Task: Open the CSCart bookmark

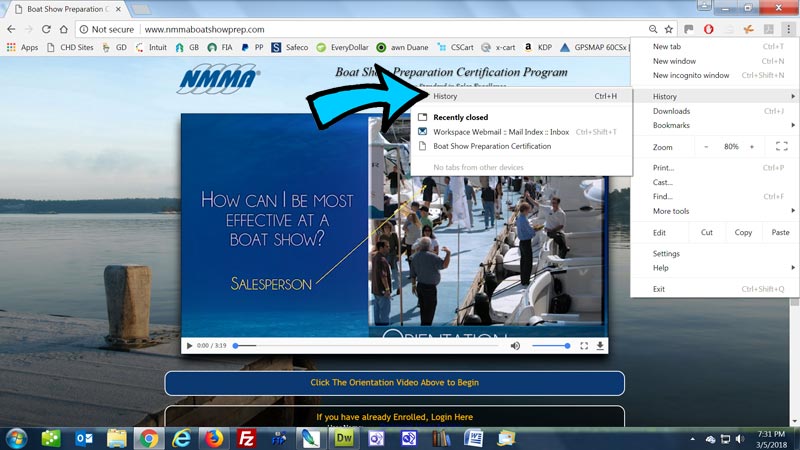Action: pyautogui.click(x=456, y=47)
